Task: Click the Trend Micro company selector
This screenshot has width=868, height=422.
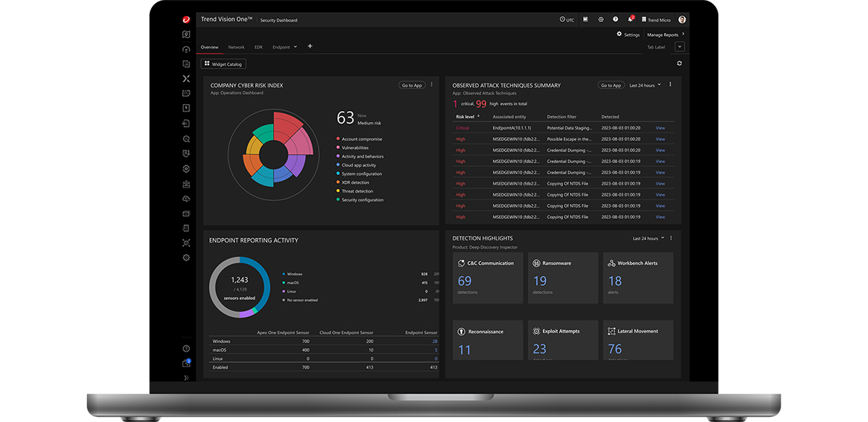Action: coord(656,20)
